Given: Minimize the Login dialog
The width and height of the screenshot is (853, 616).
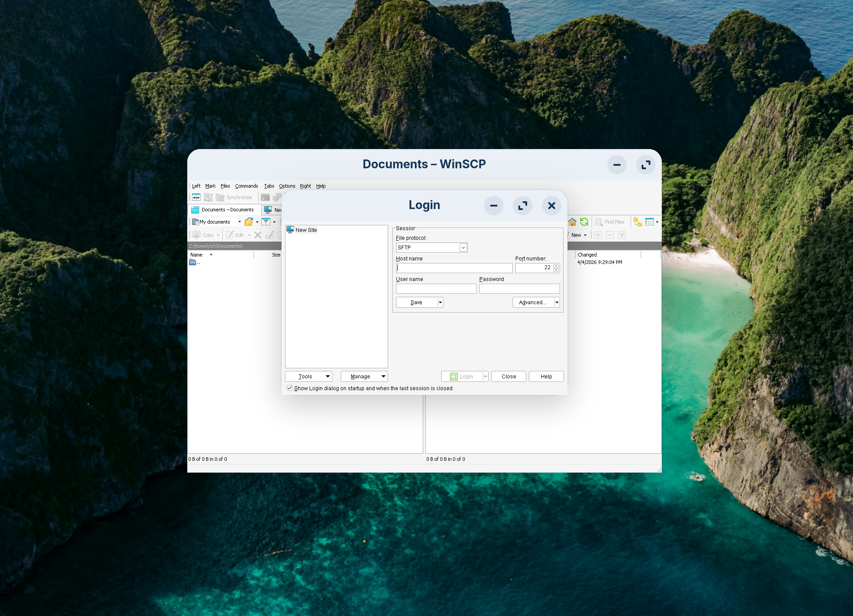Looking at the screenshot, I should click(x=494, y=206).
